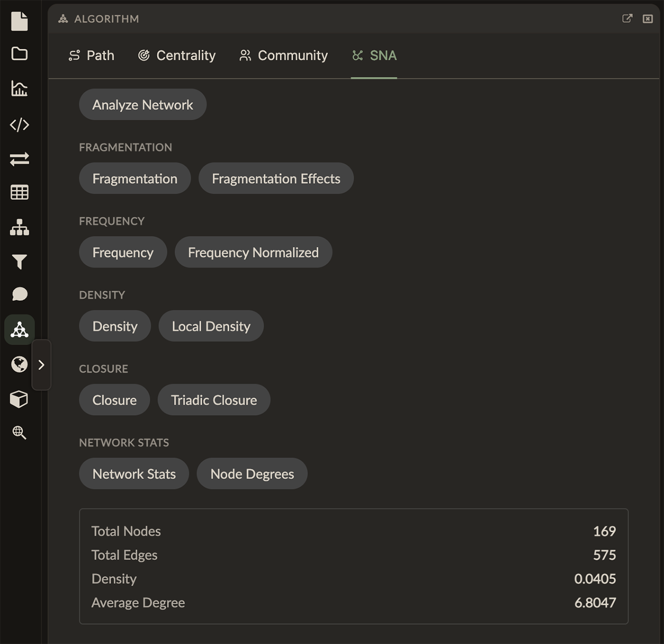
Task: Close the Algorithm panel
Action: (648, 19)
